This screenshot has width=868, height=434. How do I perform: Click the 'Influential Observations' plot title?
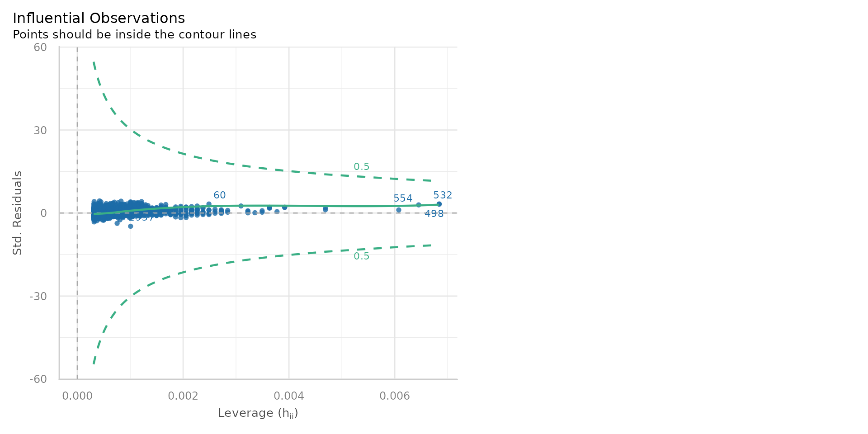coord(99,19)
